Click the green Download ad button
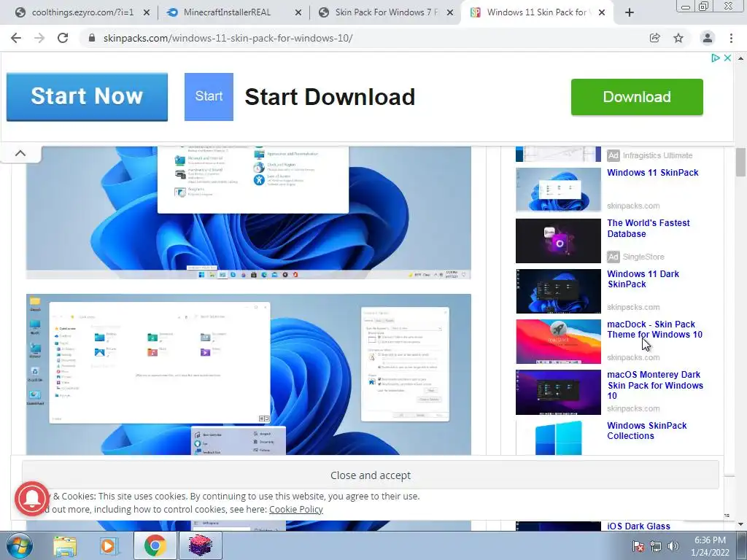 click(x=637, y=97)
